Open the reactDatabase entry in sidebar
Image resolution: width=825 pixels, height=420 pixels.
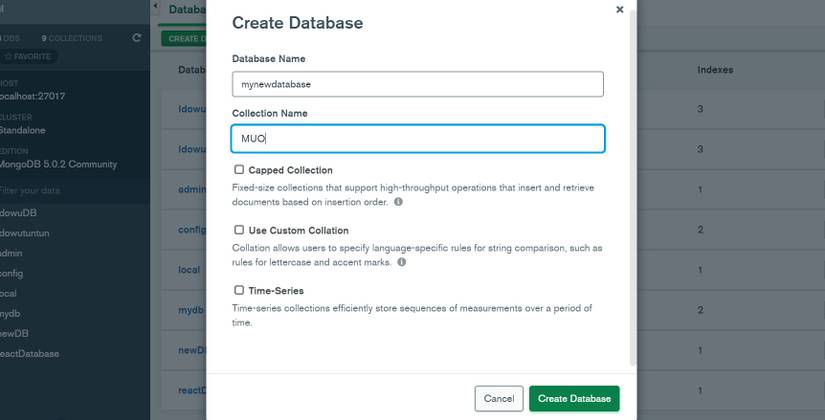tap(30, 353)
